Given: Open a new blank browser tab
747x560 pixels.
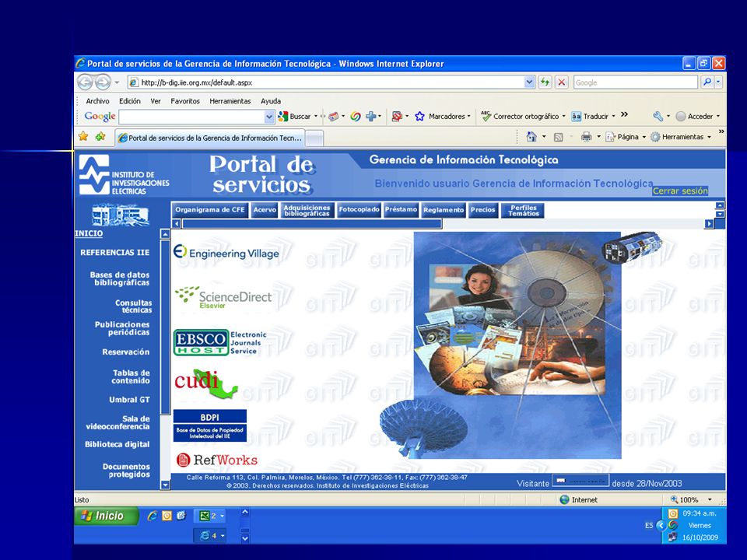Looking at the screenshot, I should (x=314, y=138).
